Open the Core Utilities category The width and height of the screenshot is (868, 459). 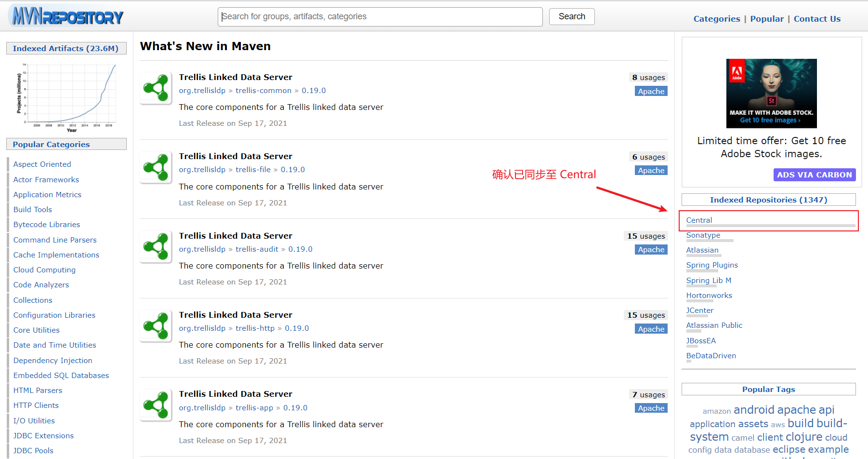pyautogui.click(x=36, y=330)
